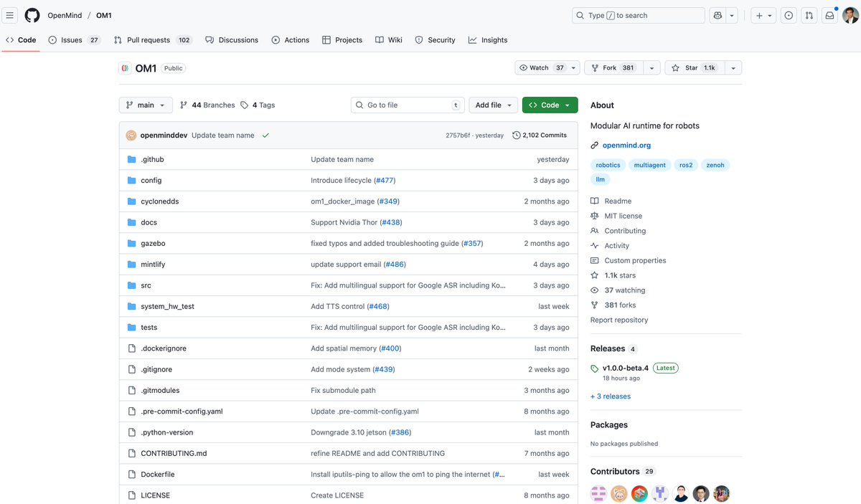Image resolution: width=861 pixels, height=504 pixels.
Task: Click the robotics topic tag
Action: click(x=608, y=165)
